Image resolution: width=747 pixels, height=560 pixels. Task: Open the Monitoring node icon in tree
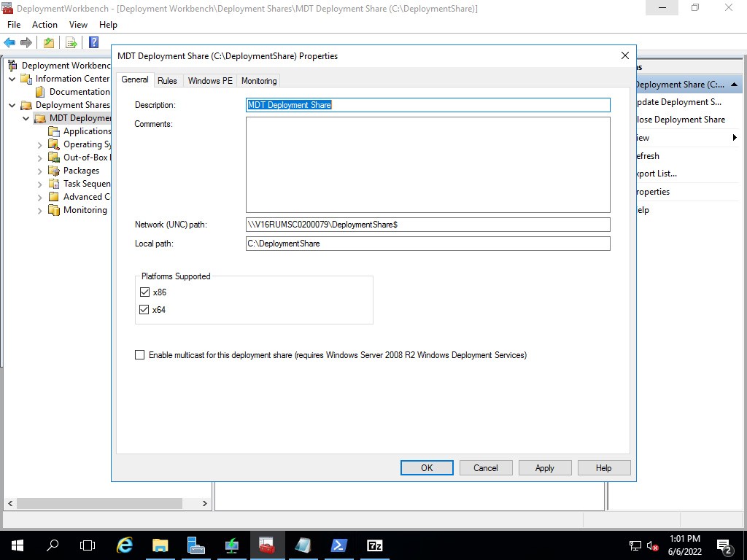(54, 210)
